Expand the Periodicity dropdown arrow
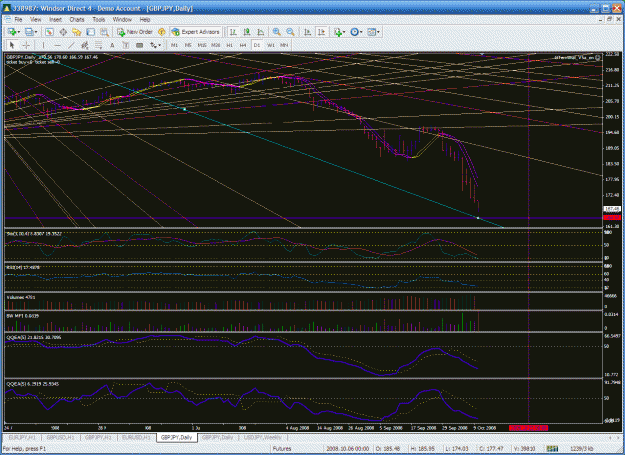Viewport: 625px width, 455px height. click(361, 32)
